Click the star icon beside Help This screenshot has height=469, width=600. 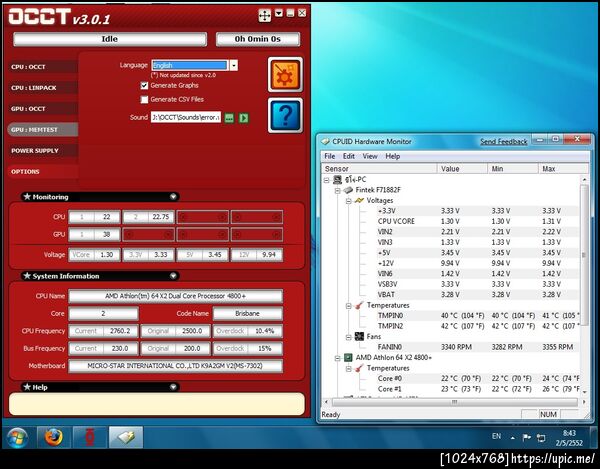(x=27, y=387)
